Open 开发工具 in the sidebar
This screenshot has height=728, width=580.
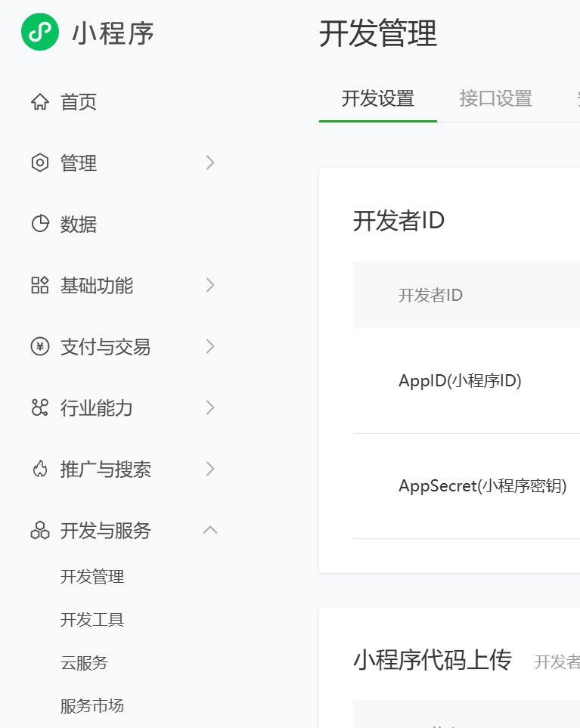[x=92, y=620]
